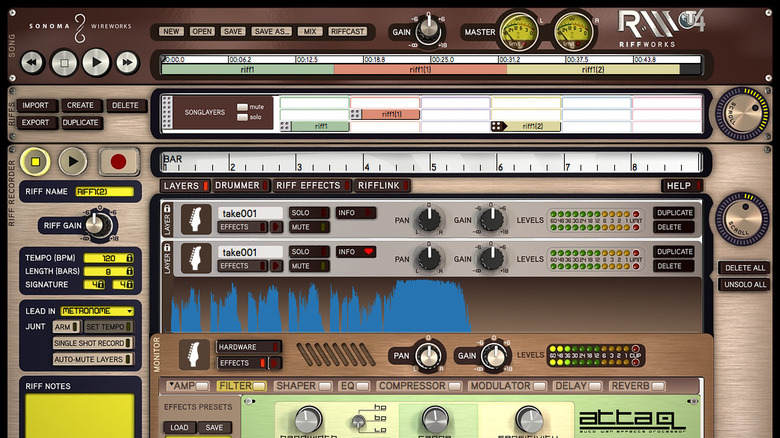
Task: Toggle songlayers solo checkbox
Action: point(242,117)
